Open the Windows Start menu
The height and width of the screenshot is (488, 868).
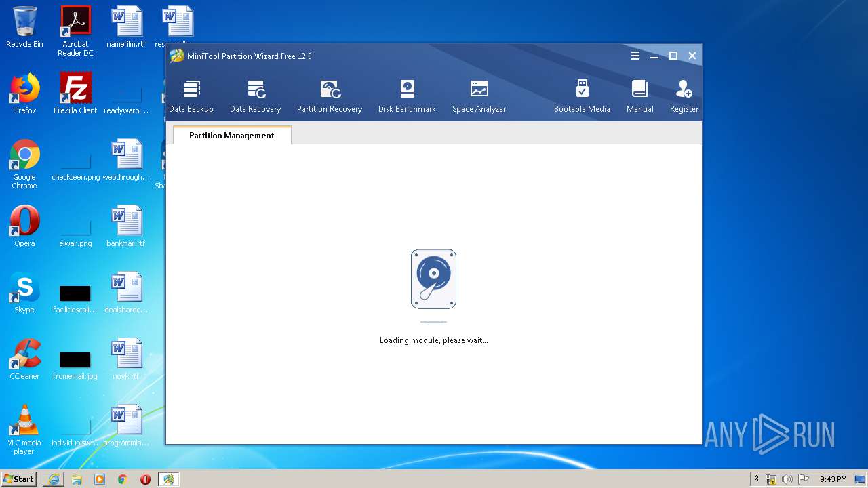pos(18,479)
